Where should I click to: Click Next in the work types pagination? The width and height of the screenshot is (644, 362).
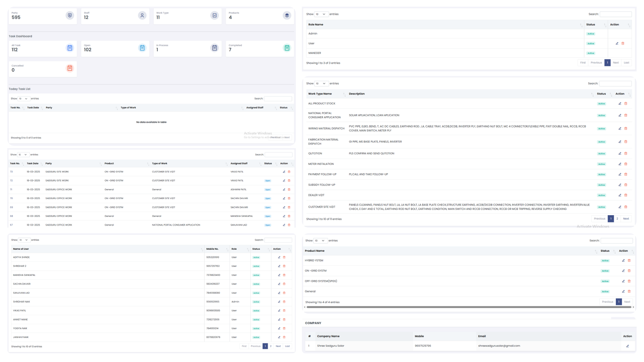point(626,219)
